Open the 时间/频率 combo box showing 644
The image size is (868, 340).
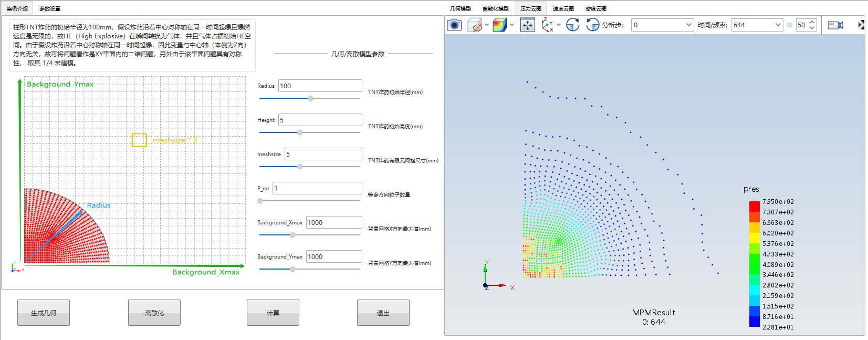(x=757, y=25)
